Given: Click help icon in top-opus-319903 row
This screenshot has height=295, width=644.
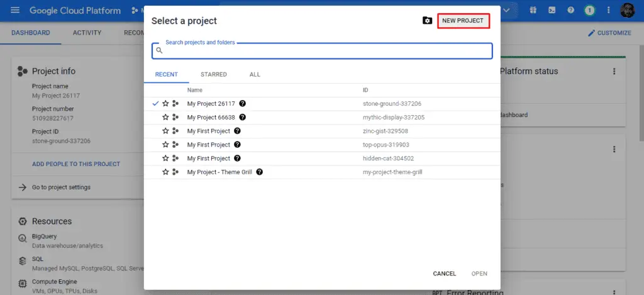Looking at the screenshot, I should tap(237, 145).
